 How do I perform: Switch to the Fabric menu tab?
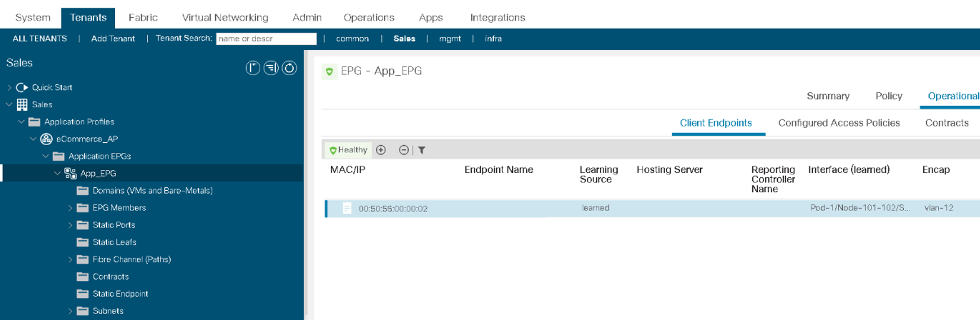coord(143,18)
